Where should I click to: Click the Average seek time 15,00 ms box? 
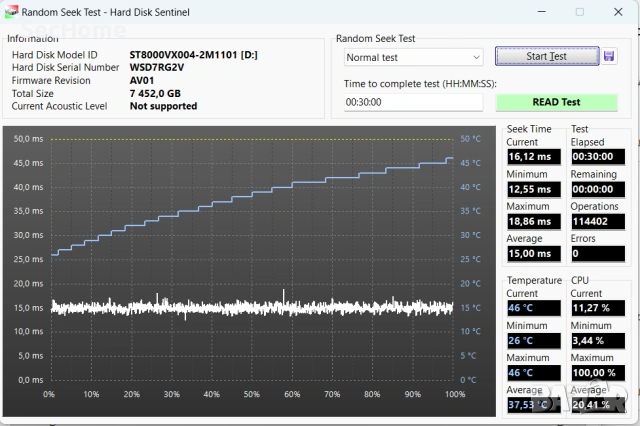click(x=534, y=253)
